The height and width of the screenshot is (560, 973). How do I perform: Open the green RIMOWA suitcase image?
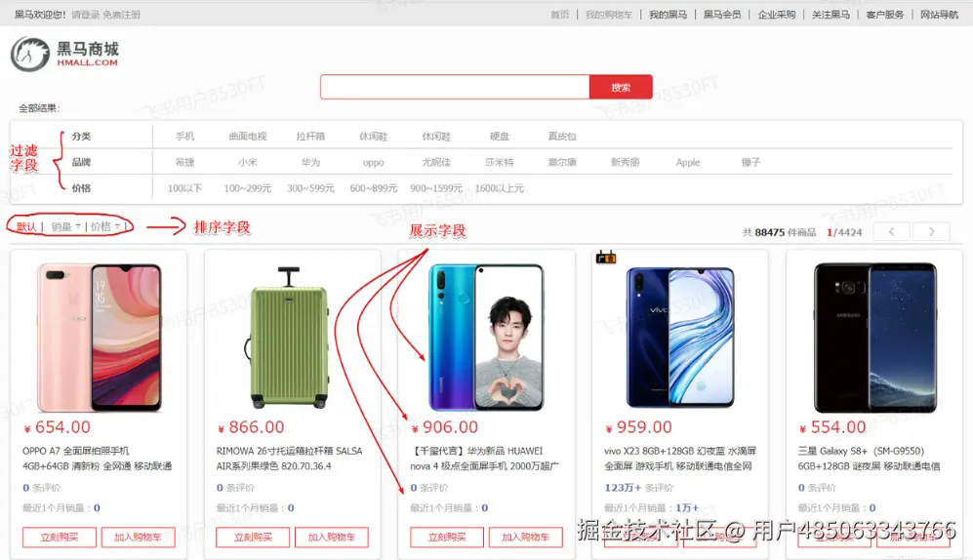click(x=288, y=338)
